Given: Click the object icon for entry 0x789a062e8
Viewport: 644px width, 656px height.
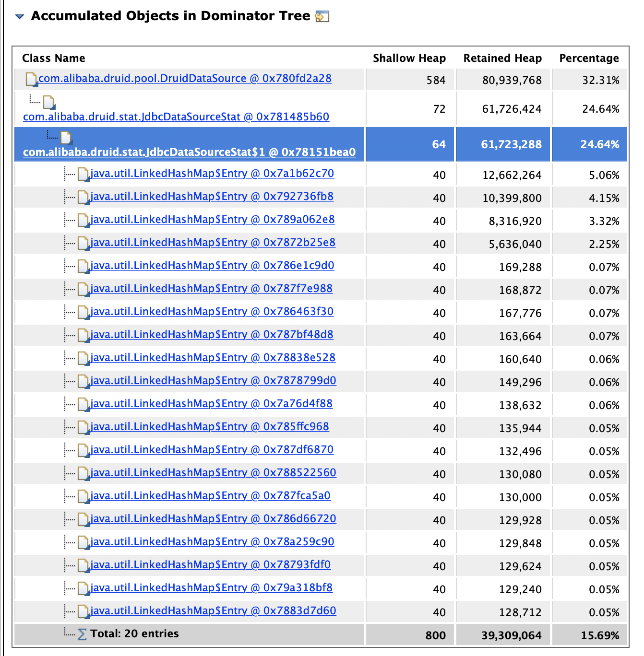Looking at the screenshot, I should click(83, 220).
